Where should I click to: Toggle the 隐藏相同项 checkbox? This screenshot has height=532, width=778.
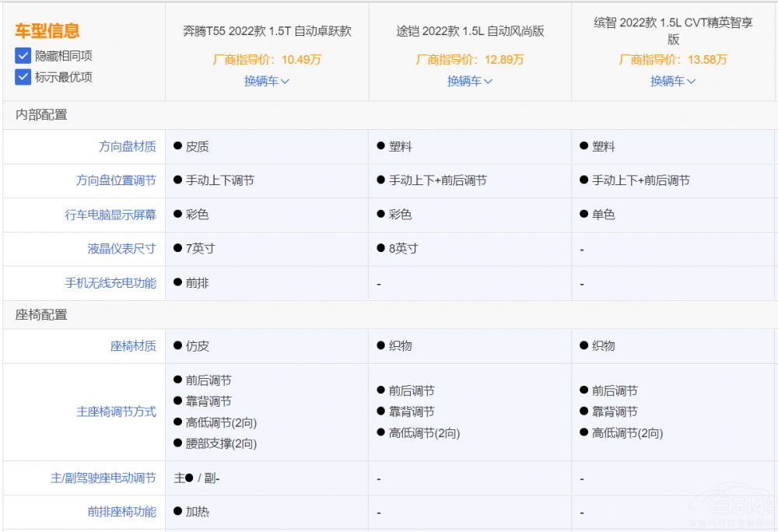pos(23,56)
